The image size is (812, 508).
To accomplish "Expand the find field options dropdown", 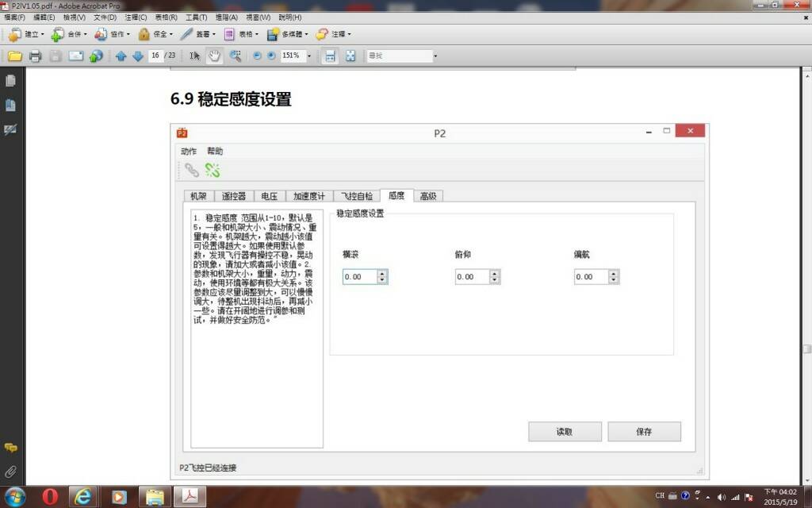I will pyautogui.click(x=435, y=56).
